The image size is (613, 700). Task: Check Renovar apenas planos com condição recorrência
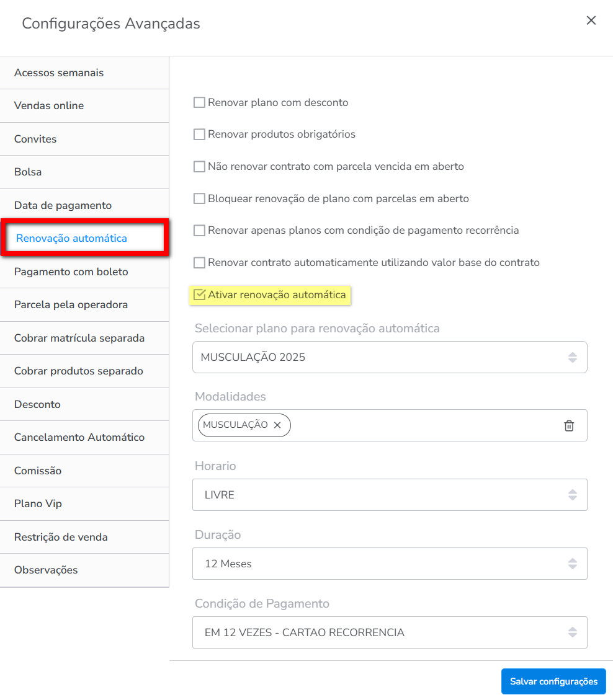point(199,231)
